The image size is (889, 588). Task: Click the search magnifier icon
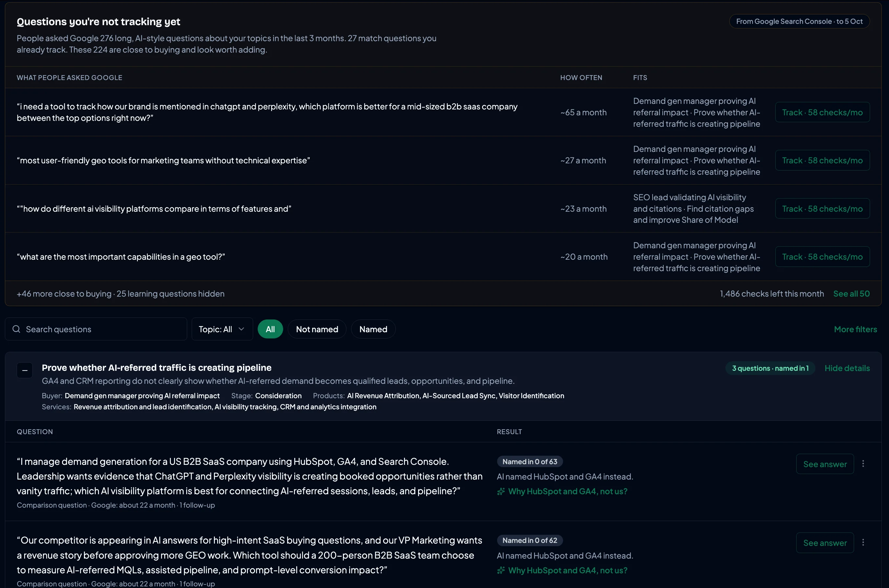(x=16, y=329)
